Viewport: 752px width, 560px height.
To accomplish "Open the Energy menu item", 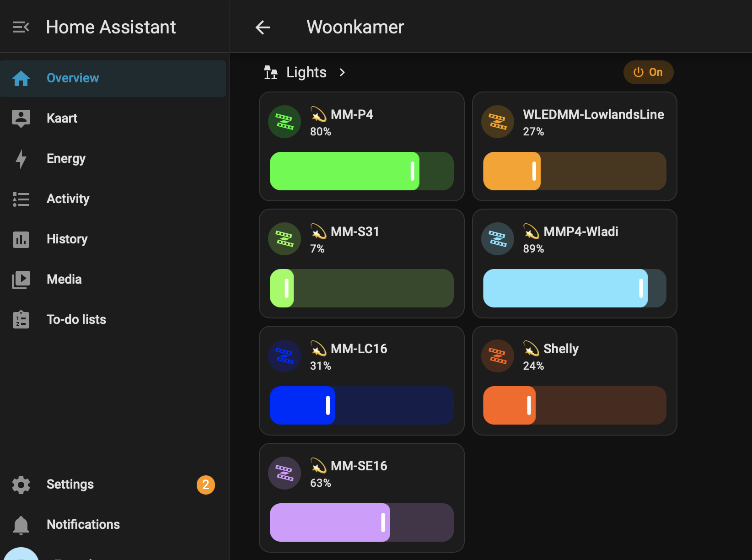I will (x=113, y=159).
